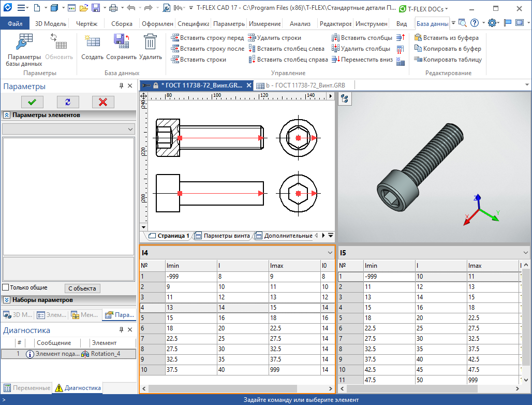532x405 pixels.
Task: Apply parameters with the green checkmark button
Action: pyautogui.click(x=32, y=102)
